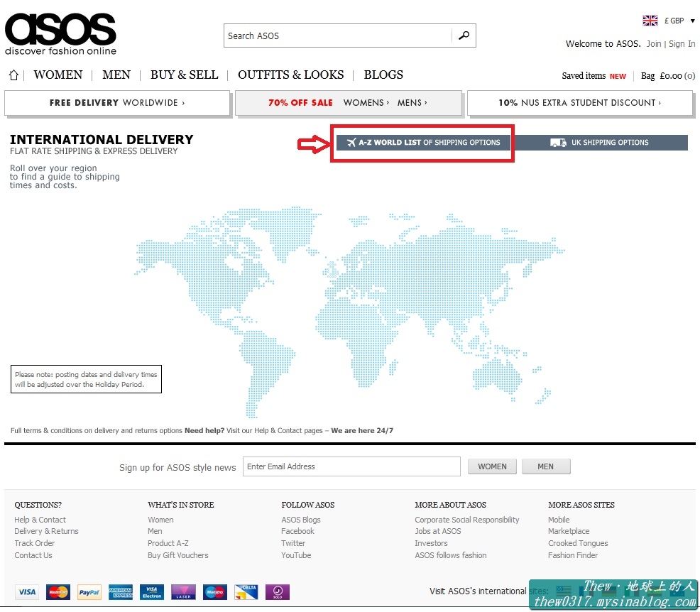Open Delivery & Returns link
Image resolution: width=700 pixels, height=612 pixels.
46,531
